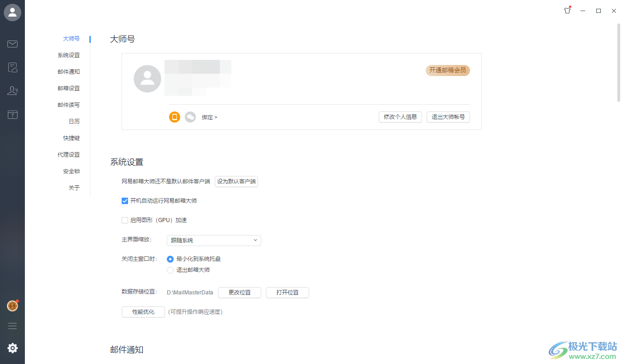The height and width of the screenshot is (364, 622).
Task: Enable 启用图形（GPU）加速 checkbox
Action: point(125,220)
